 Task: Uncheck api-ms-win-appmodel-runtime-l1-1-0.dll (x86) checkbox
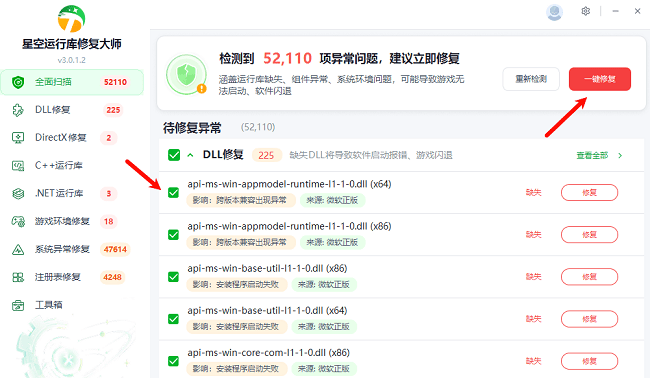coord(173,235)
